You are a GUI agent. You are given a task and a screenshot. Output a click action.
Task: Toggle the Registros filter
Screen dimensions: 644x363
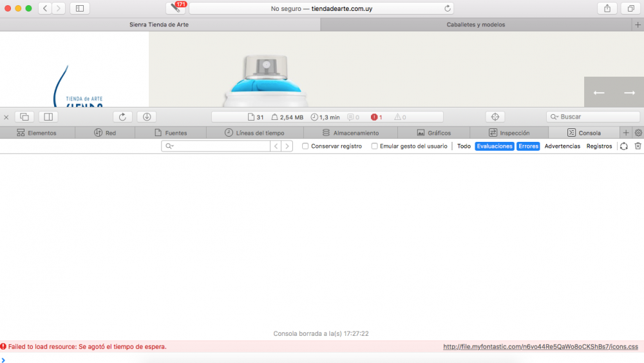599,146
